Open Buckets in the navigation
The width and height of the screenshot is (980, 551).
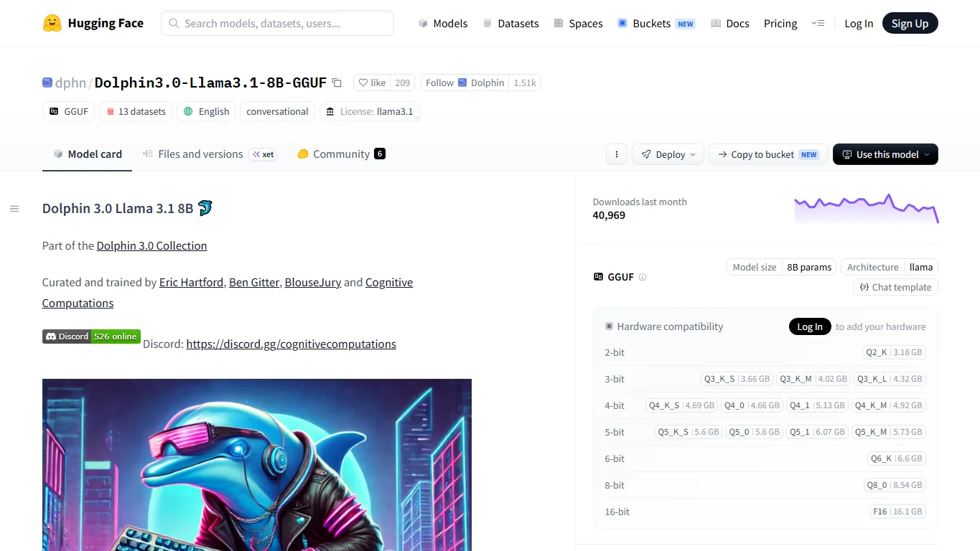pyautogui.click(x=656, y=23)
